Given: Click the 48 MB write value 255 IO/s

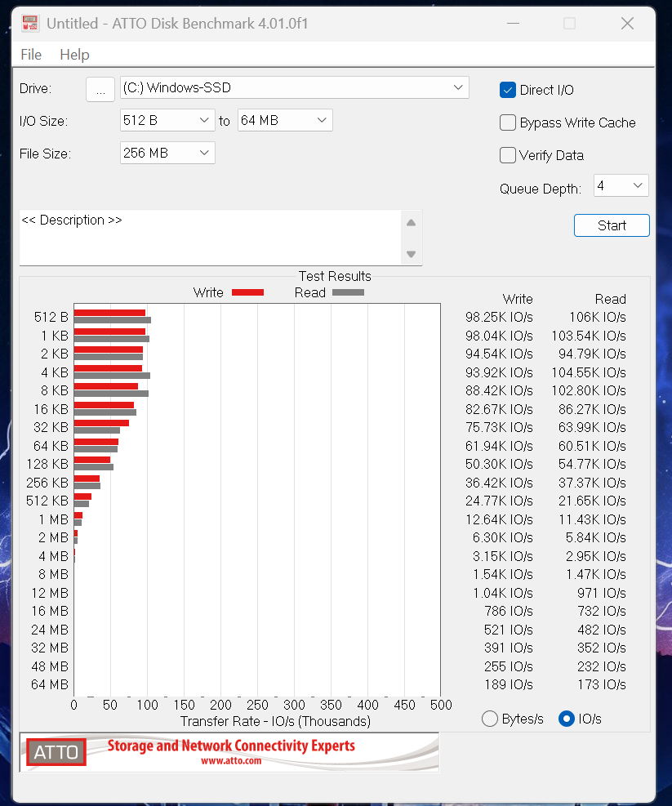Looking at the screenshot, I should [509, 666].
